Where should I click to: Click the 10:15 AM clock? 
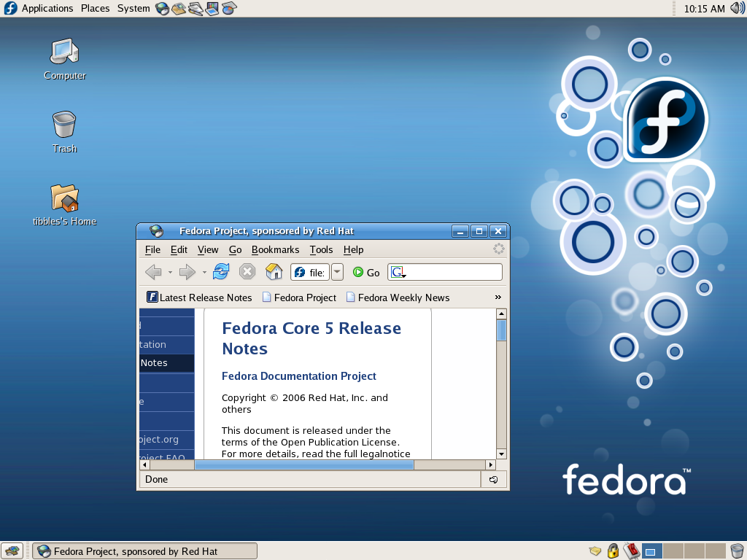tap(704, 9)
